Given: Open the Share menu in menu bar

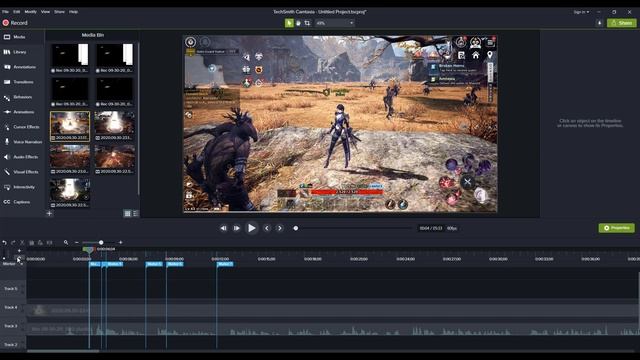Looking at the screenshot, I should coord(59,12).
